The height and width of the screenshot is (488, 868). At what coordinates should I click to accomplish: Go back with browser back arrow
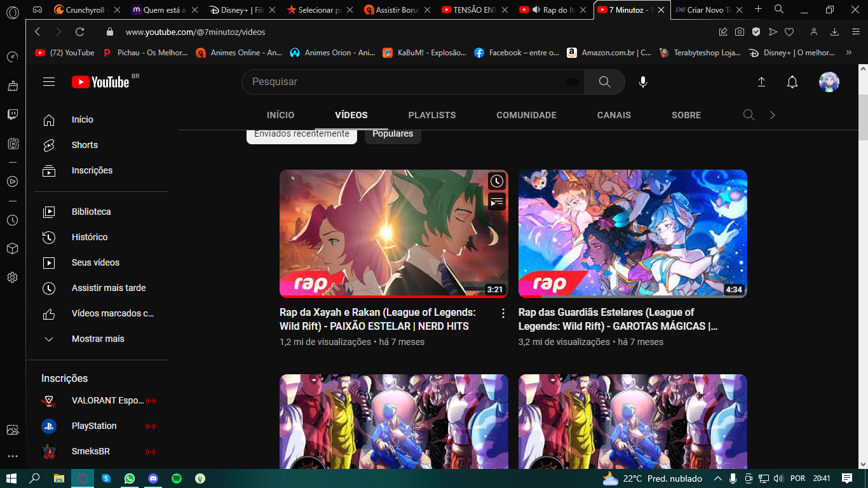pyautogui.click(x=37, y=32)
